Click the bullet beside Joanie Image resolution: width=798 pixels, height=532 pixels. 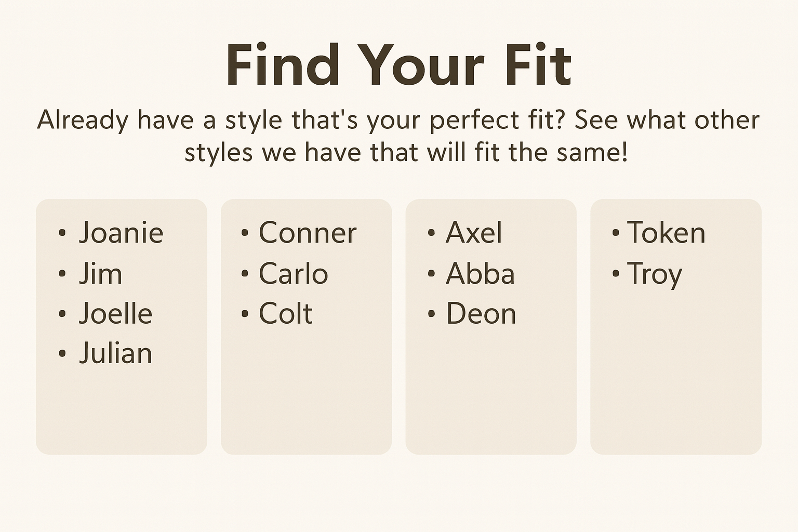coord(62,233)
